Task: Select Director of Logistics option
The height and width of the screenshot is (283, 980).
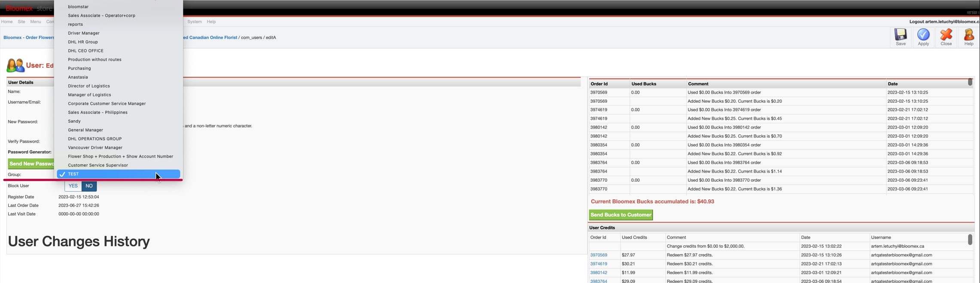Action: point(89,86)
